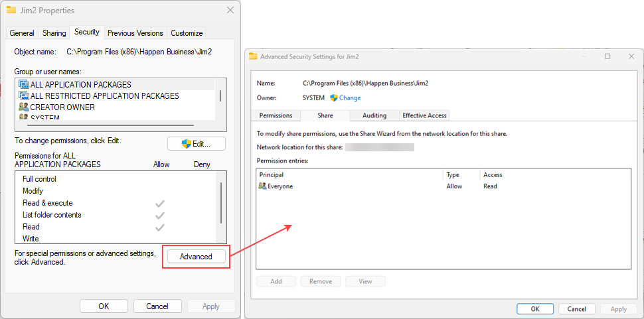Image resolution: width=644 pixels, height=319 pixels.
Task: Open the Permissions tab in Advanced settings
Action: pyautogui.click(x=276, y=115)
